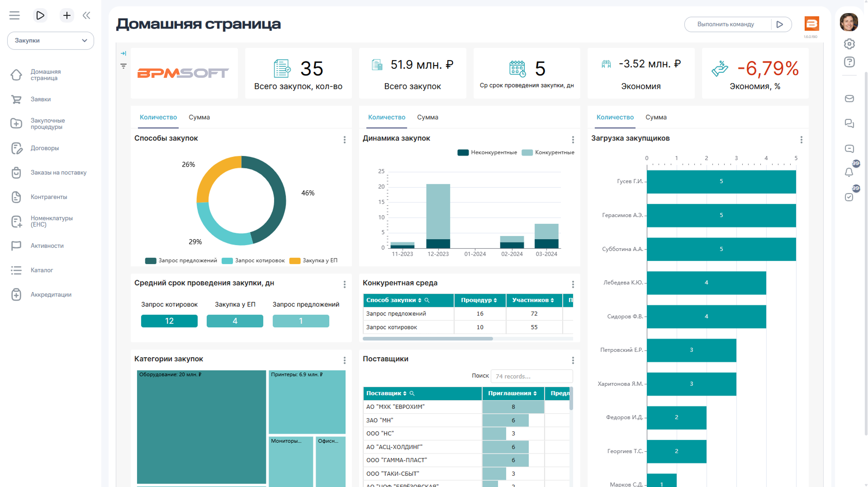The width and height of the screenshot is (868, 487).
Task: Open the email envelope panel
Action: pyautogui.click(x=849, y=99)
